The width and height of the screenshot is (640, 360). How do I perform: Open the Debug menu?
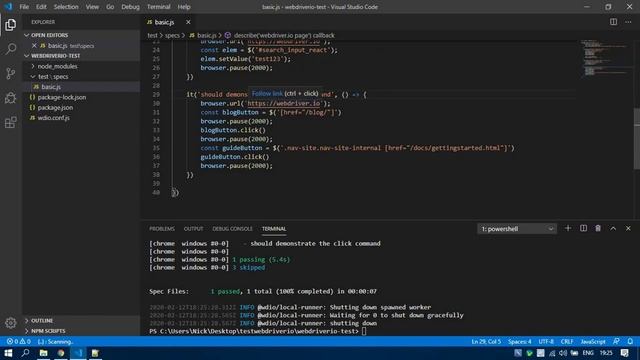[130, 7]
